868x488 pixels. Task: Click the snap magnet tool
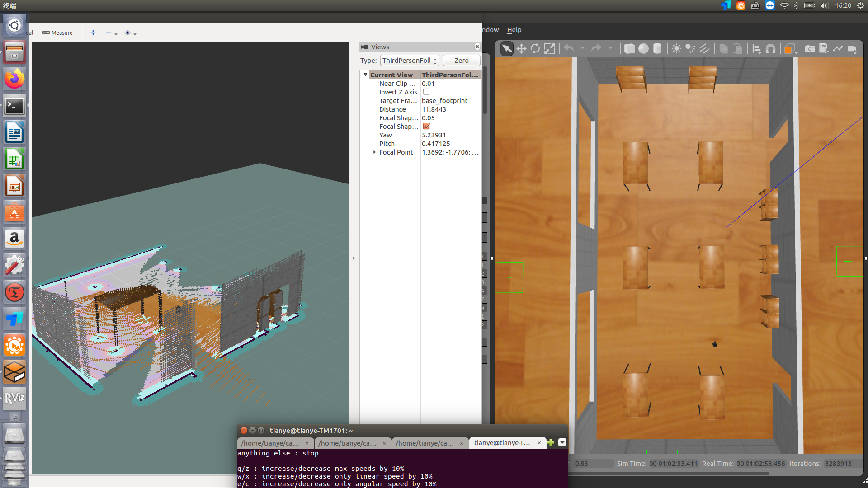tap(771, 49)
